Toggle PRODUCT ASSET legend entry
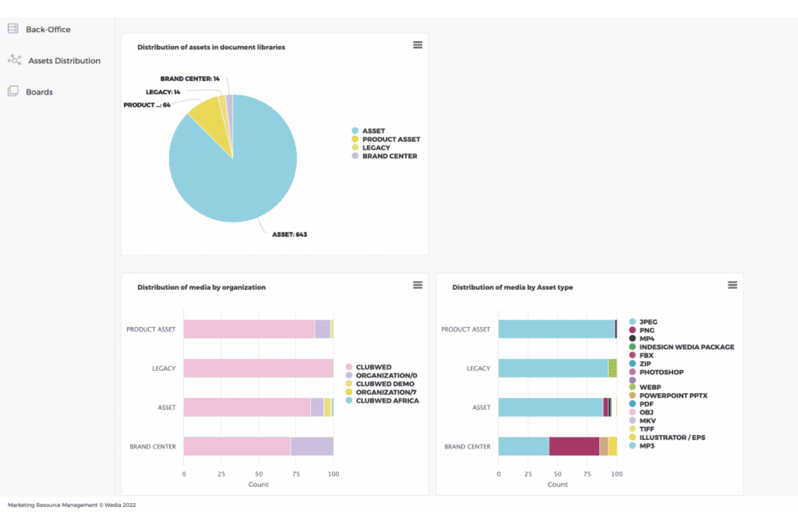This screenshot has height=532, width=798. coord(386,139)
